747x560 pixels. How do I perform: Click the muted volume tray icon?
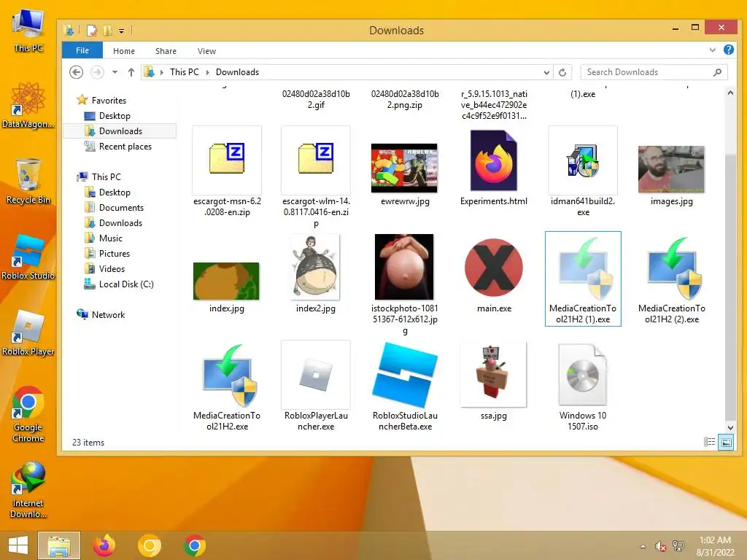coord(660,546)
